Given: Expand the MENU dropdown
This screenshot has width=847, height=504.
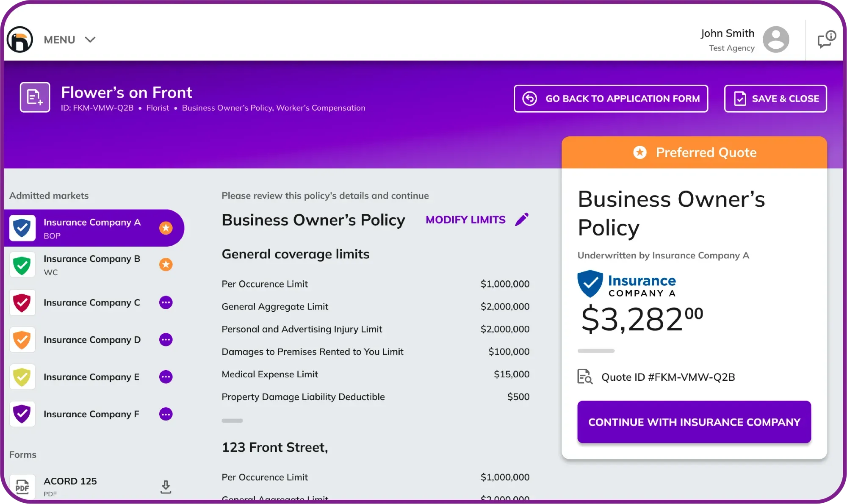Looking at the screenshot, I should 70,39.
